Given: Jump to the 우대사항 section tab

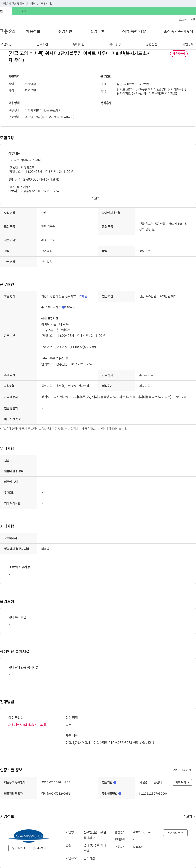Looking at the screenshot, I should [x=79, y=44].
